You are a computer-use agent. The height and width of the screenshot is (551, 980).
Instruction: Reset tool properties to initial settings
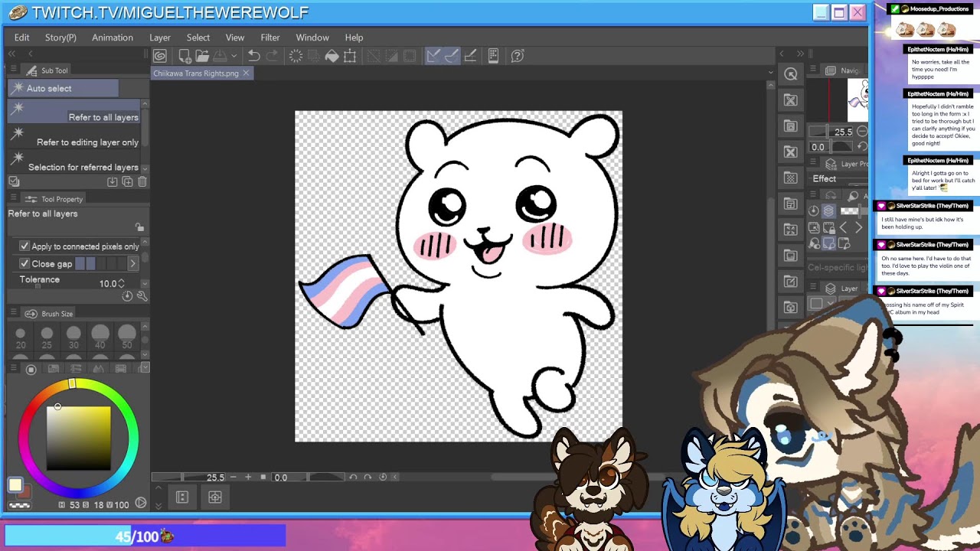click(127, 296)
